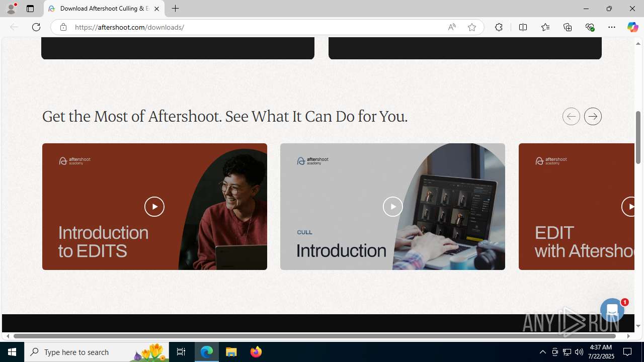
Task: Play the CULL Introduction video
Action: (392, 207)
